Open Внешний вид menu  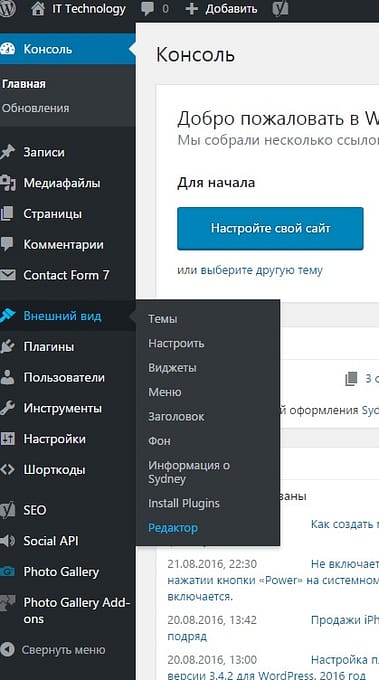62,316
